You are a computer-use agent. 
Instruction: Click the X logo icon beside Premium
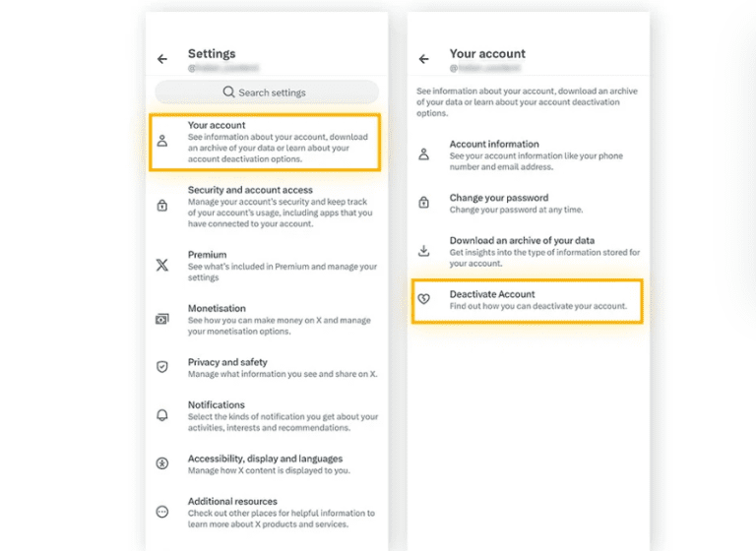[x=162, y=265]
